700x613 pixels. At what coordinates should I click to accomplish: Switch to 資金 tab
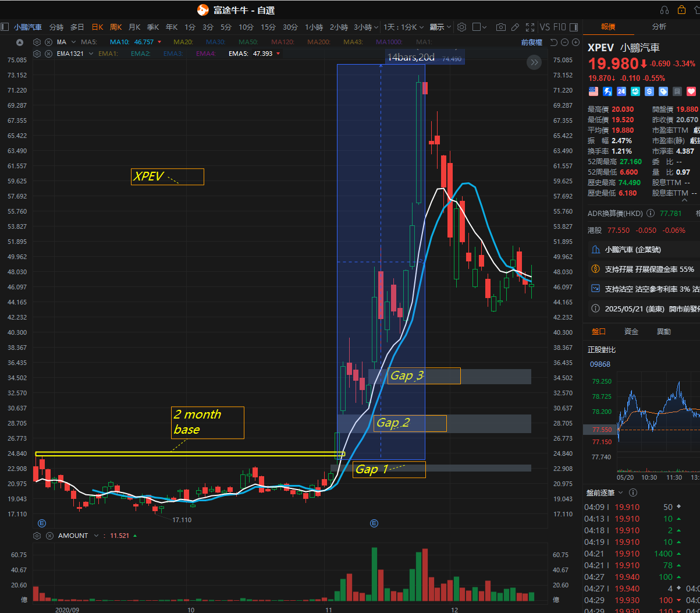(631, 331)
